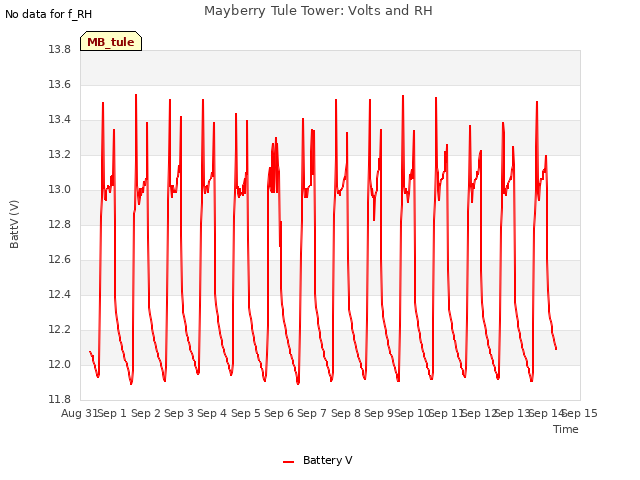Click the Sep 6 x-axis date label
This screenshot has height=480, width=640.
pos(279,413)
